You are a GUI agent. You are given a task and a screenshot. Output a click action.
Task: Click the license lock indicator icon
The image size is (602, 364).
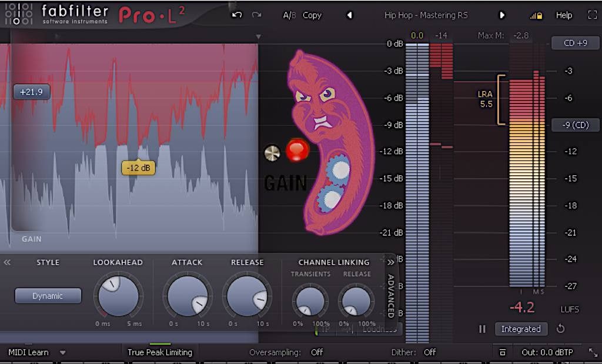(x=536, y=16)
